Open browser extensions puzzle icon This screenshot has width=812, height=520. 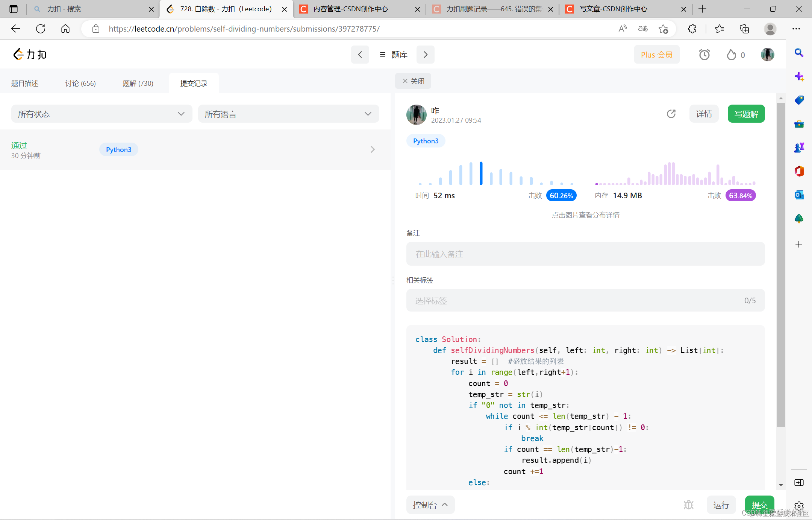tap(692, 29)
